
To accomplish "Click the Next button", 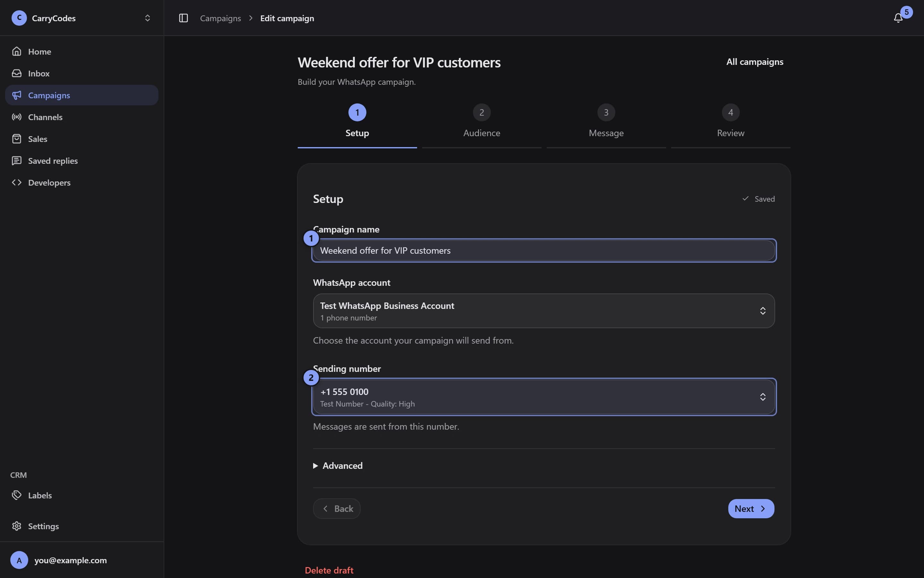I will pos(751,508).
